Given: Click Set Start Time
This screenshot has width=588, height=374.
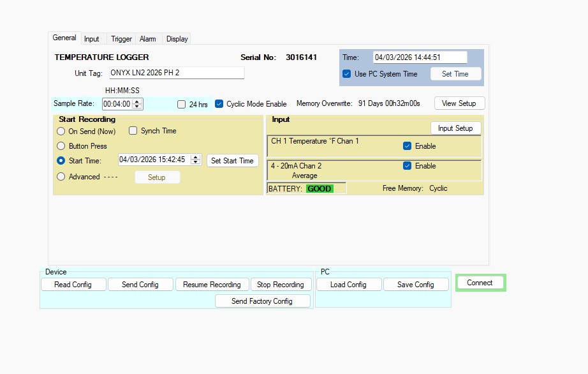Looking at the screenshot, I should pyautogui.click(x=232, y=160).
